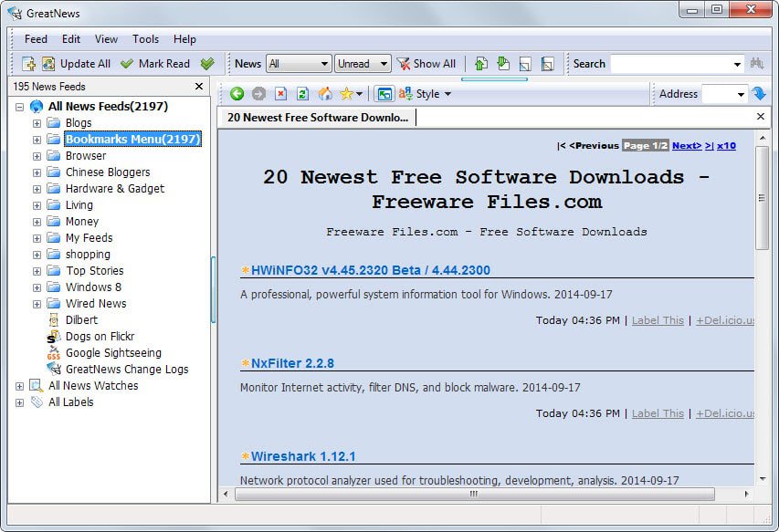The image size is (779, 532).
Task: Click the binoculars find icon
Action: click(x=757, y=64)
